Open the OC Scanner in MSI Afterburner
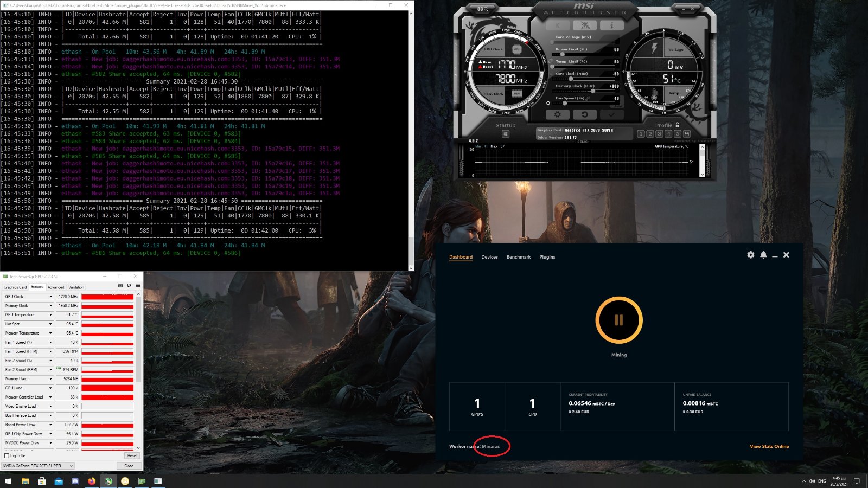 coord(482,9)
